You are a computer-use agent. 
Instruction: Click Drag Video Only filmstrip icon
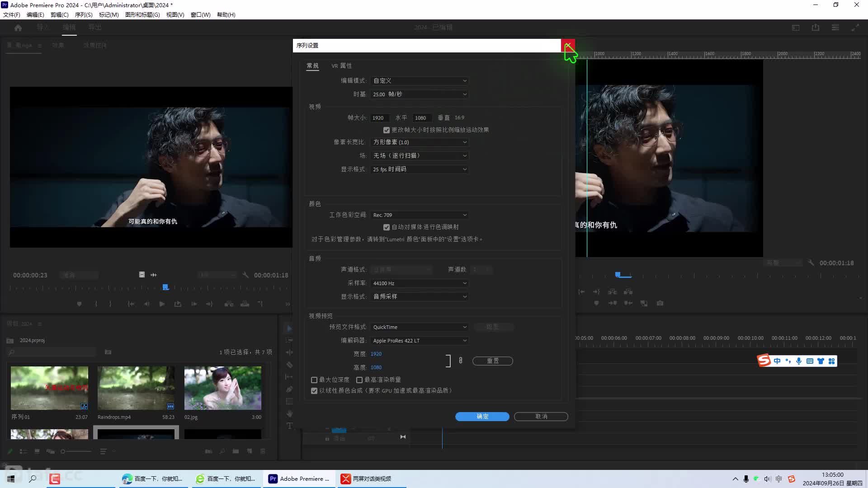coord(142,275)
